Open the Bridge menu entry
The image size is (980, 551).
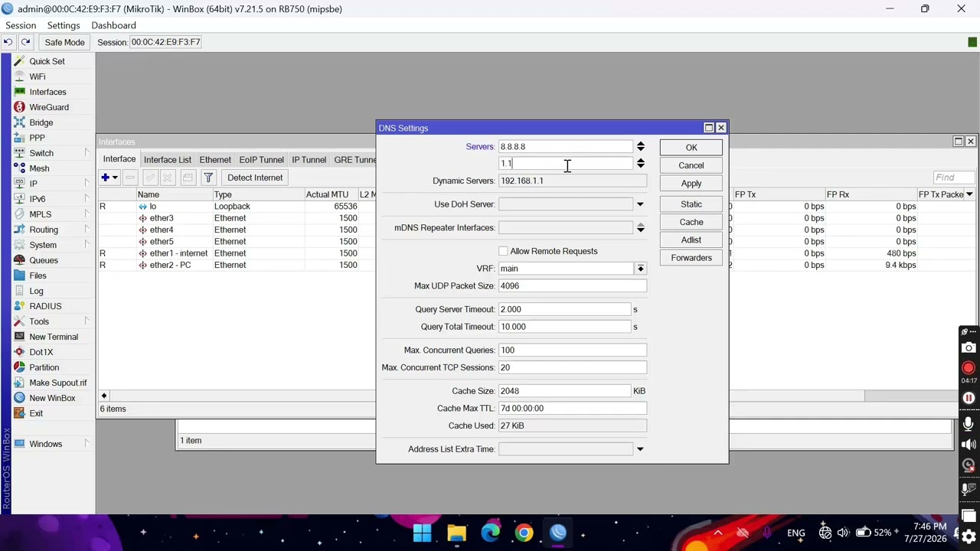click(x=41, y=122)
